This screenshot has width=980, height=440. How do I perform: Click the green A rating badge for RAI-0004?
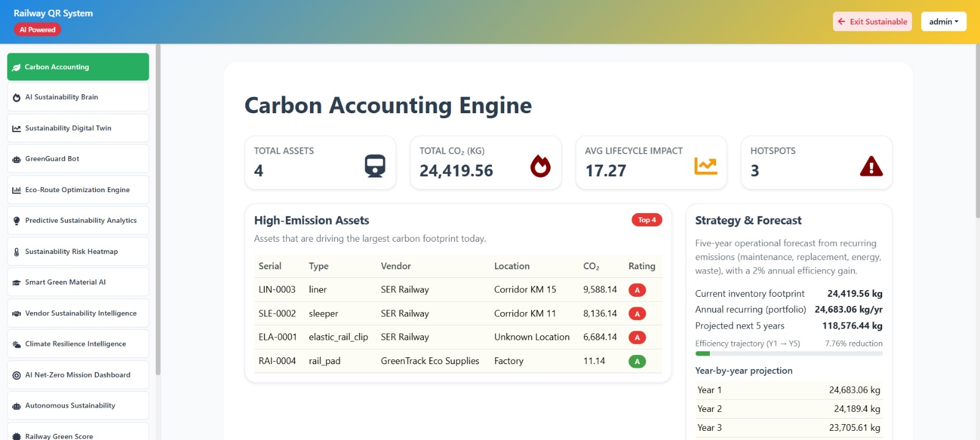(637, 362)
